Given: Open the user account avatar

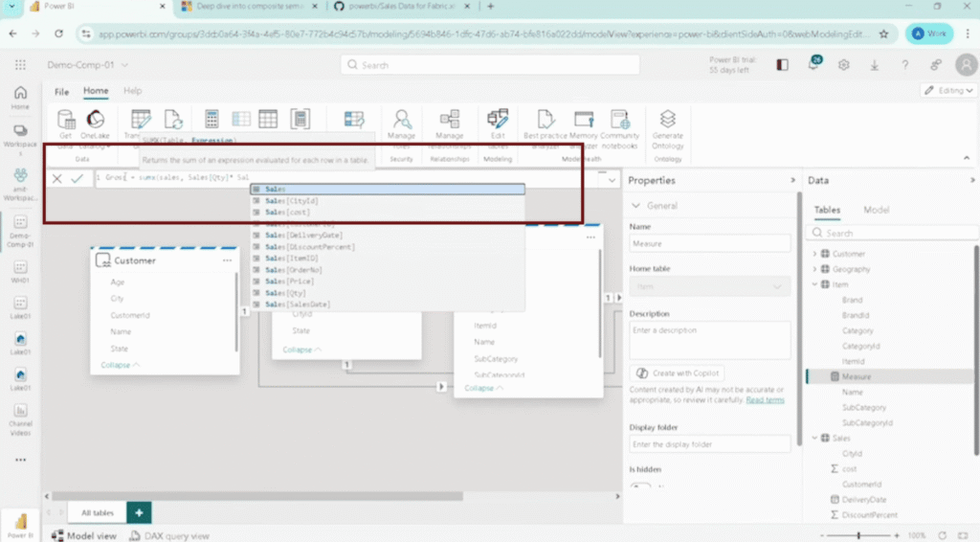Looking at the screenshot, I should pos(967,65).
